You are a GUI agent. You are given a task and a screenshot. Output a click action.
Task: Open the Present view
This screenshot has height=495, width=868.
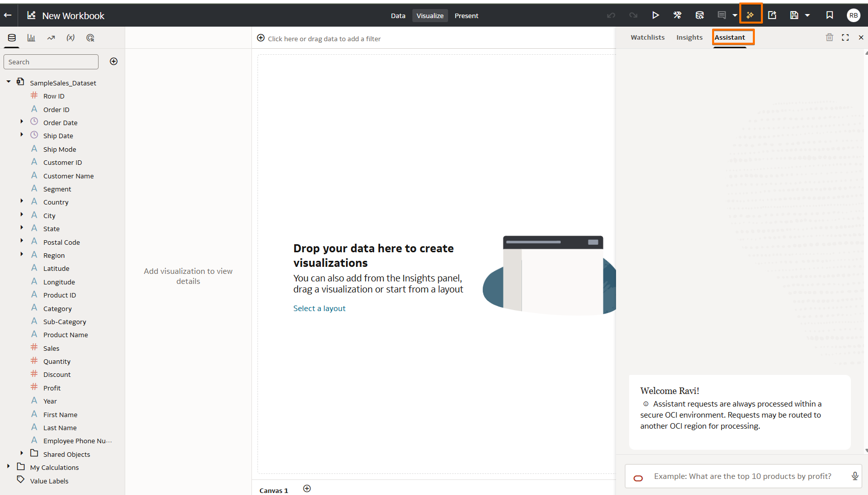coord(466,16)
